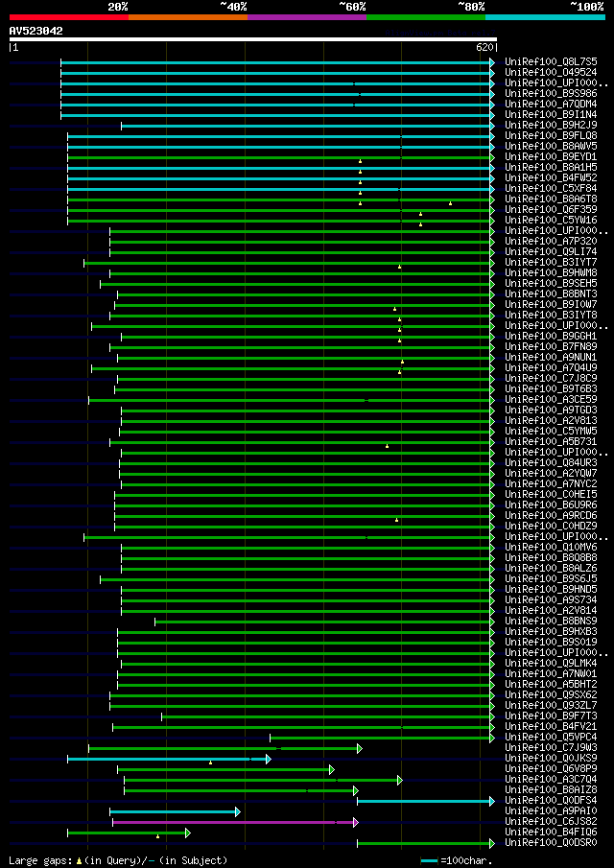The height and width of the screenshot is (868, 614).
Task: Click the yellow gap marker under A9RCD6 bar
Action: point(396,520)
